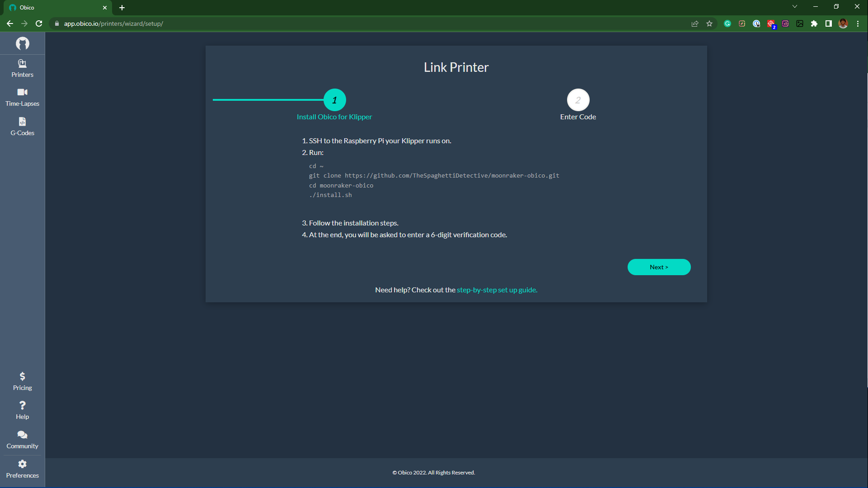The width and height of the screenshot is (868, 488).
Task: Share this page via the share icon
Action: (695, 23)
